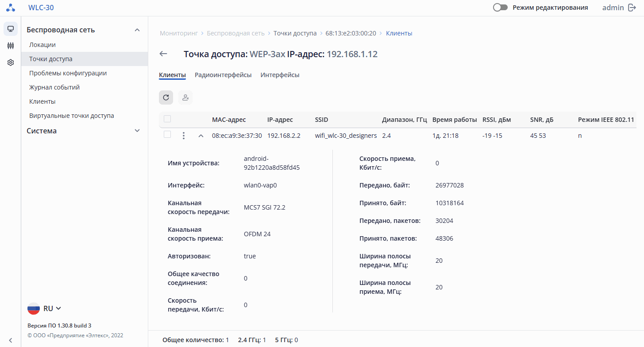Click the client IP 192.168.2.2 cell
The width and height of the screenshot is (644, 347).
[x=284, y=136]
